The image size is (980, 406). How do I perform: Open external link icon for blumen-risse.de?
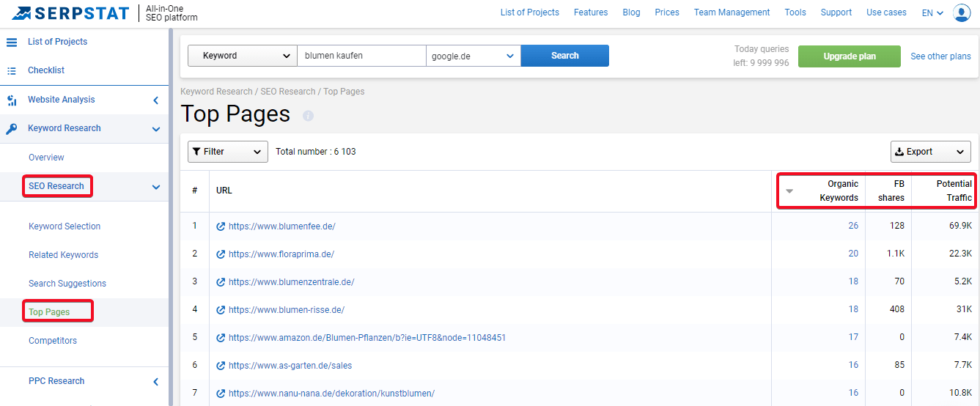point(221,310)
